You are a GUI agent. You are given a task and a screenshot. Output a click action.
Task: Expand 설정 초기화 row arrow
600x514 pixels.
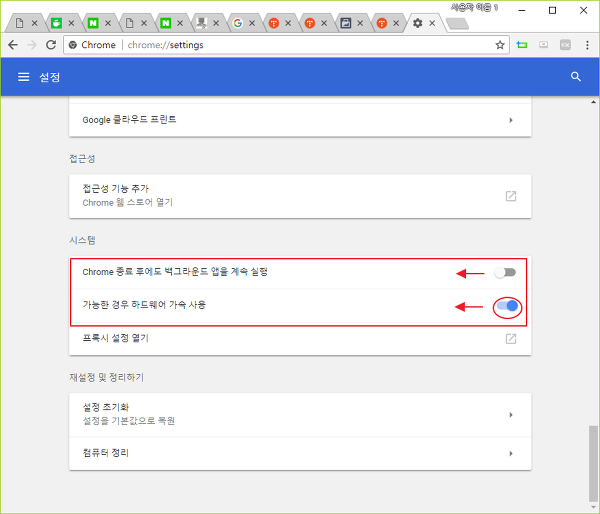tap(511, 415)
